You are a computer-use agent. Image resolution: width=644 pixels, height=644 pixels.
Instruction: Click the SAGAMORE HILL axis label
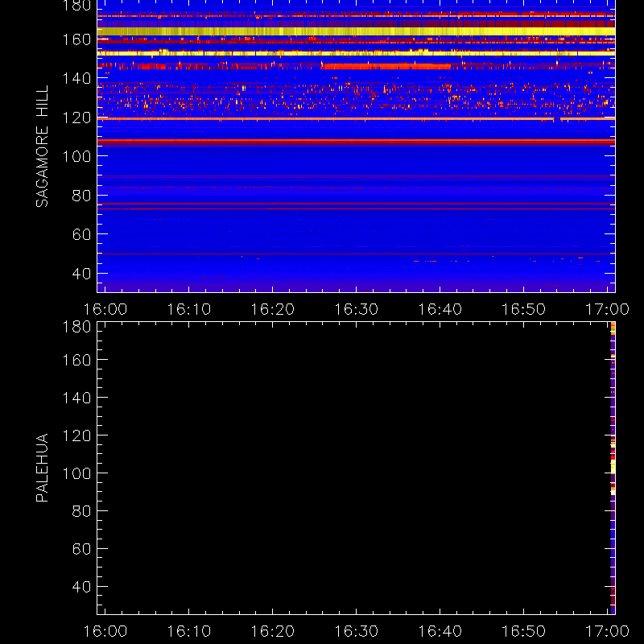coord(42,147)
